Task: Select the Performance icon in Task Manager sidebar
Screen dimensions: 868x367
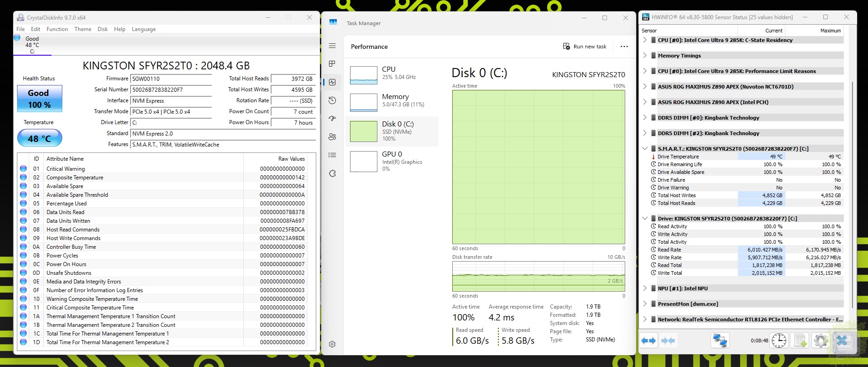Action: 332,82
